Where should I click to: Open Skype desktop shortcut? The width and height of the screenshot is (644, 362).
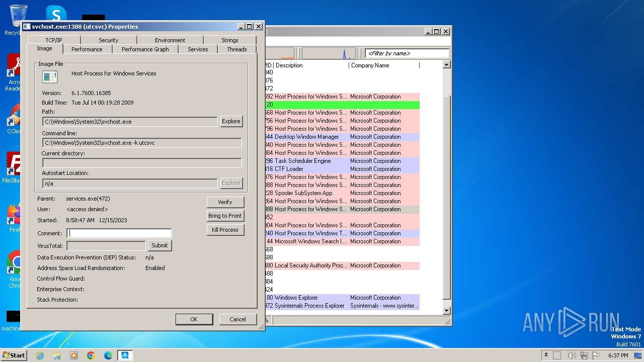click(x=56, y=14)
